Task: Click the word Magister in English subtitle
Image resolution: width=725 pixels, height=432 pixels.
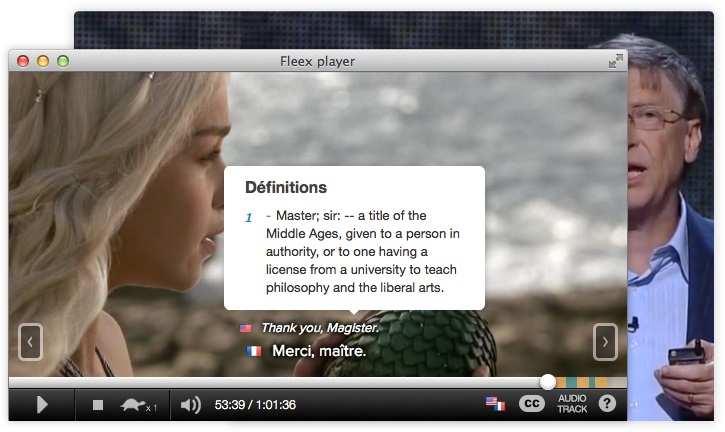Action: tap(353, 328)
